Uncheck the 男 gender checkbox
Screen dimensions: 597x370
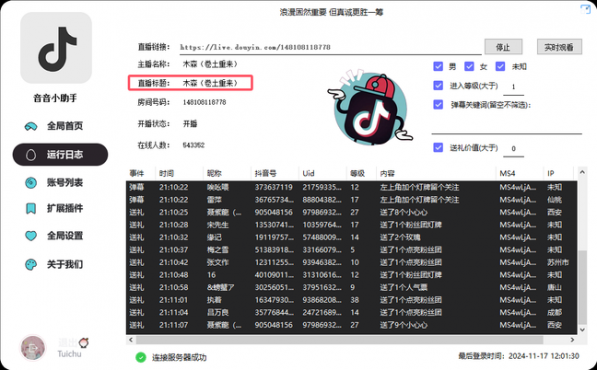click(438, 67)
